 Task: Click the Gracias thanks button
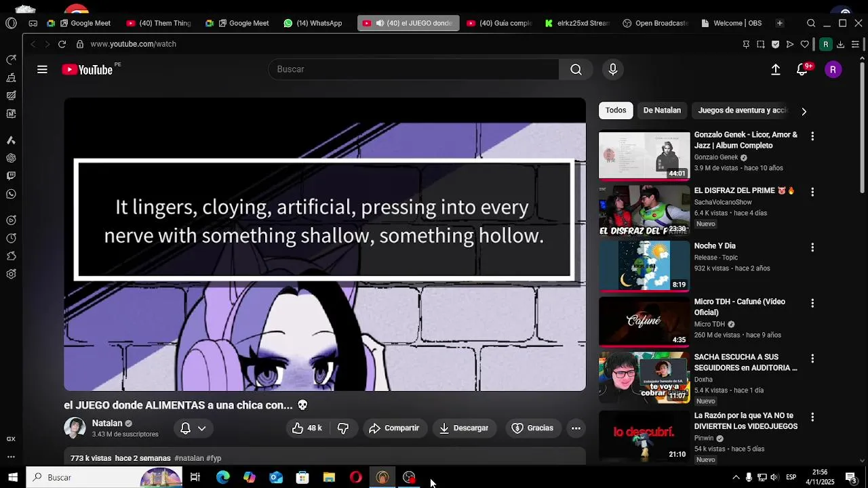coord(532,428)
